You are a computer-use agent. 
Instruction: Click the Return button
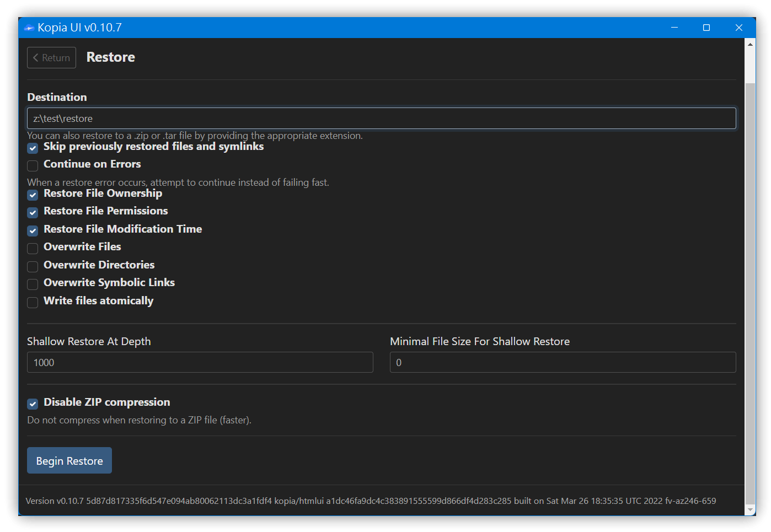(51, 58)
